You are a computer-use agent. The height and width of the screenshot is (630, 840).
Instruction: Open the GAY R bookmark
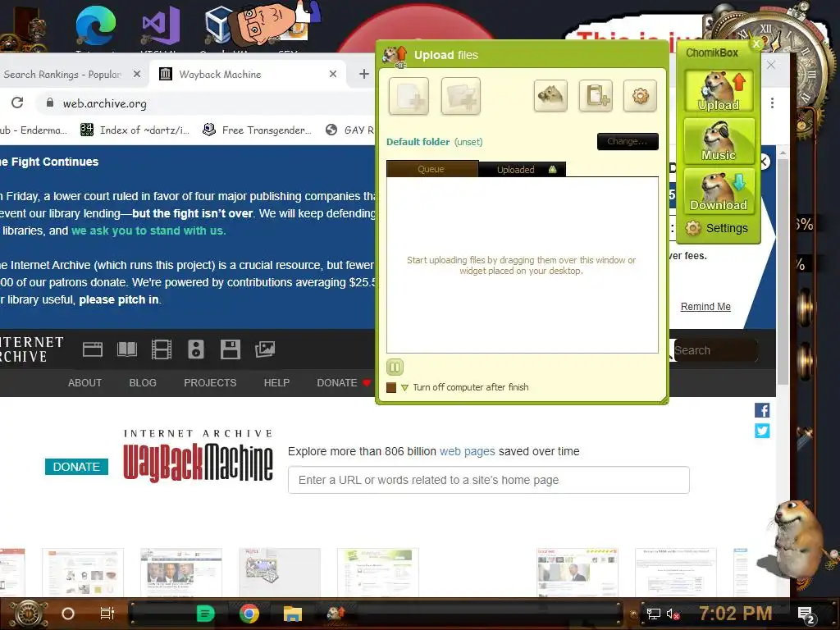click(350, 130)
